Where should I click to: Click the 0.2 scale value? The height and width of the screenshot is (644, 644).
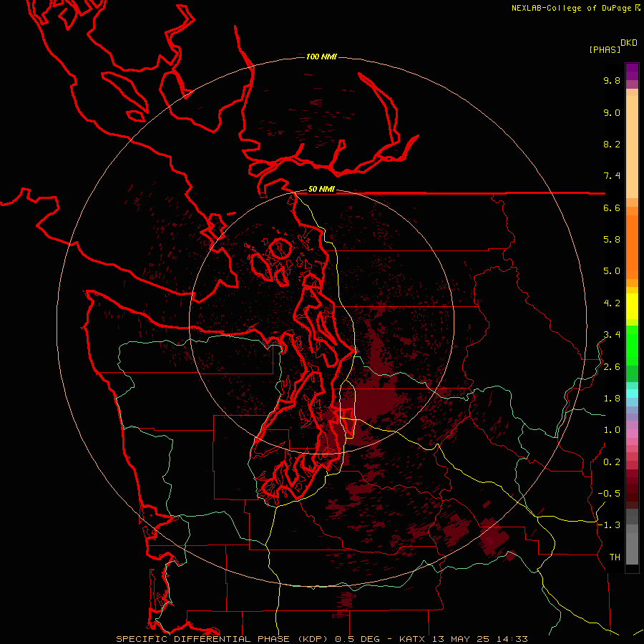click(612, 462)
